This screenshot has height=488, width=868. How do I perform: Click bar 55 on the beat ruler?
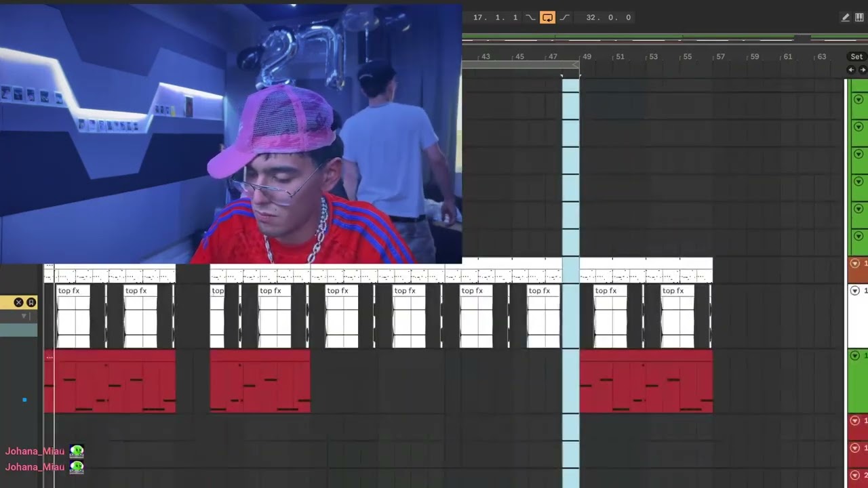[687, 57]
